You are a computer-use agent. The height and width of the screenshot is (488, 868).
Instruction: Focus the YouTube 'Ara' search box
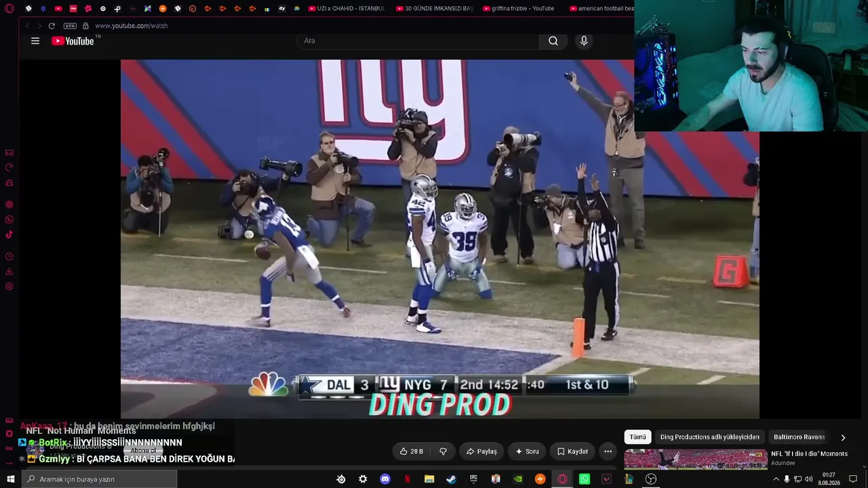coord(418,41)
